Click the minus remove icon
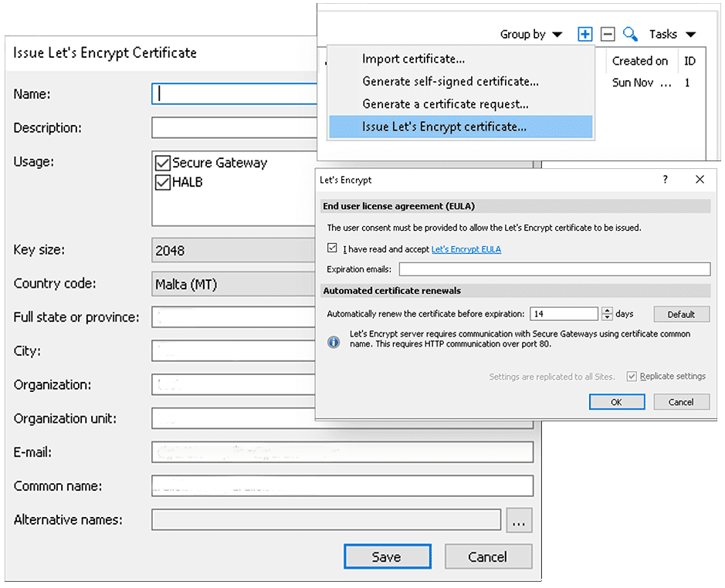Image resolution: width=725 pixels, height=588 pixels. point(608,34)
